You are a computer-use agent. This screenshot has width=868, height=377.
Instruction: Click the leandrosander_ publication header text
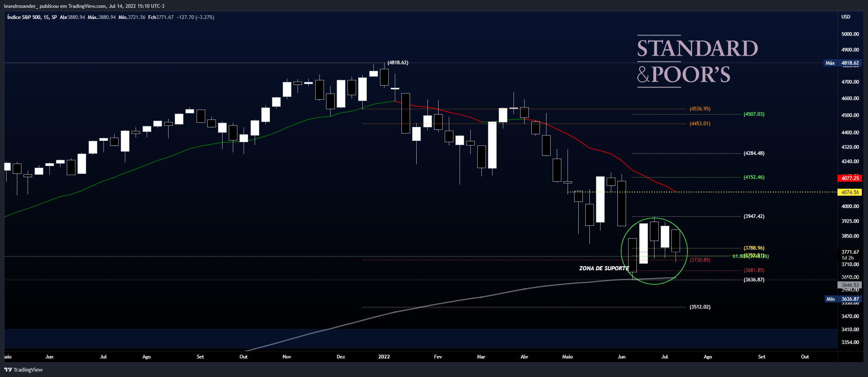click(84, 6)
